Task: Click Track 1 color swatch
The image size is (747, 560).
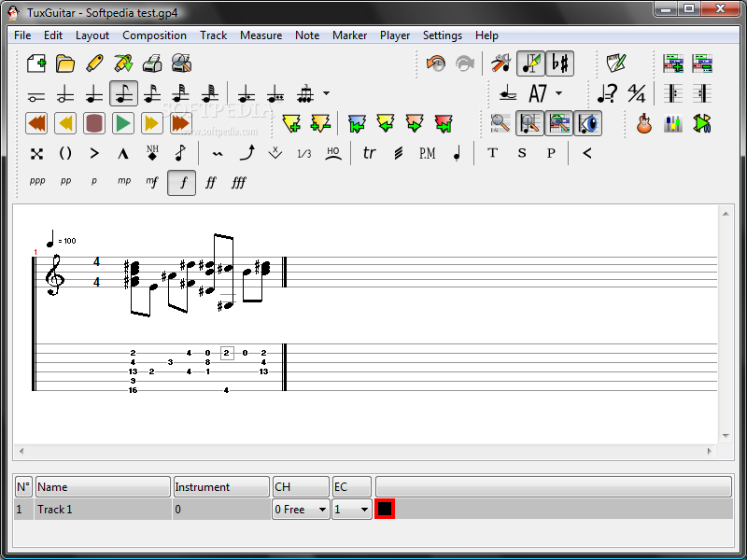Action: coord(385,509)
